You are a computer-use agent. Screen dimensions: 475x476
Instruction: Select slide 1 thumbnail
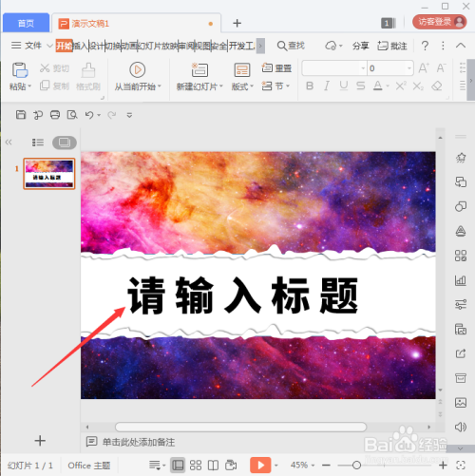pyautogui.click(x=49, y=174)
